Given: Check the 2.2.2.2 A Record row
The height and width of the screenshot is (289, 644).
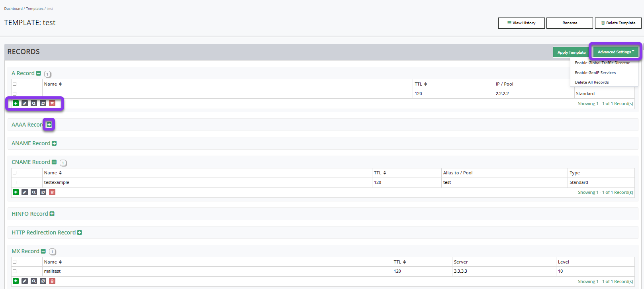Looking at the screenshot, I should click(15, 94).
